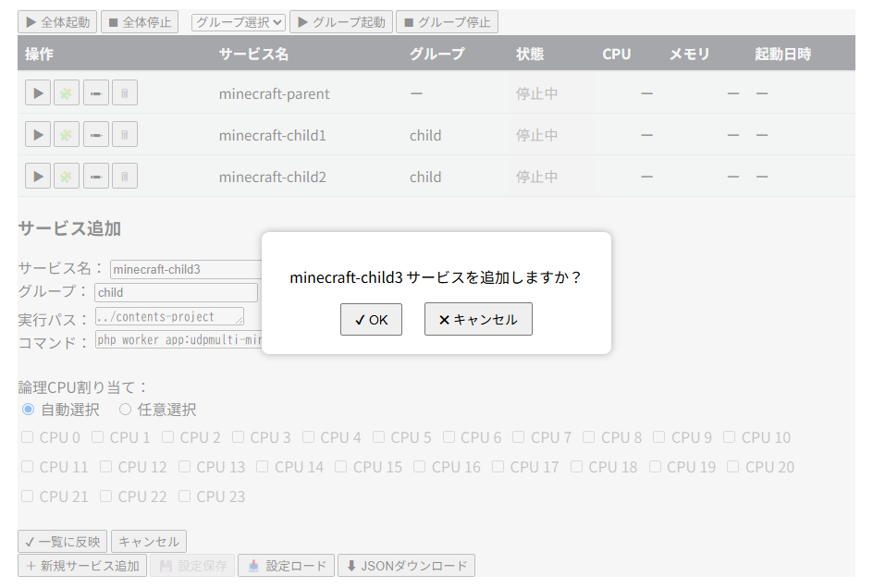This screenshot has width=873, height=588.
Task: Click the 新規サービス追加 button
Action: pos(81,565)
